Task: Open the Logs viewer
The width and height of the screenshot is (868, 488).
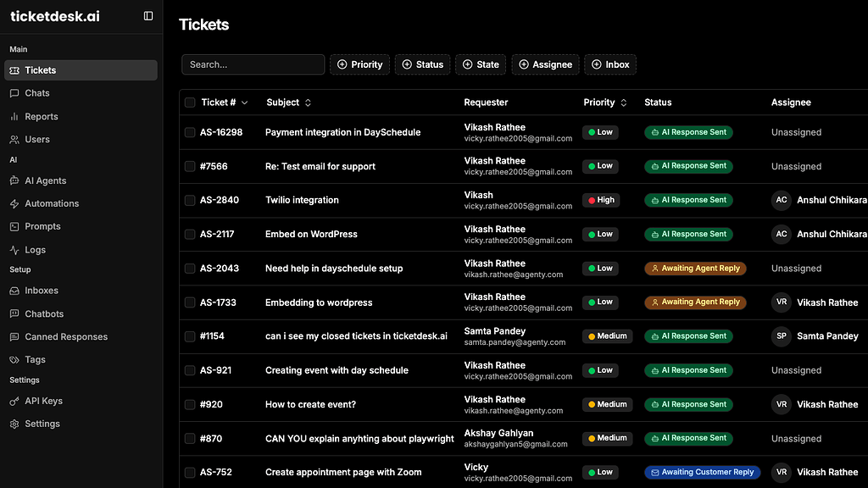Action: [x=34, y=249]
